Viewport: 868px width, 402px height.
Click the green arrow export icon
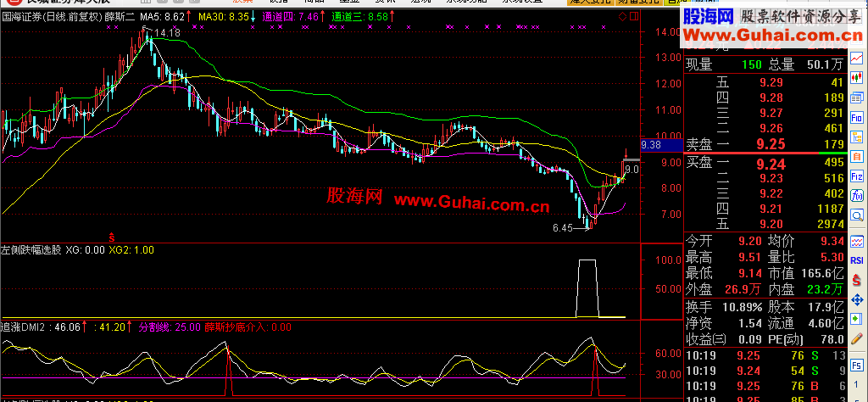click(857, 319)
